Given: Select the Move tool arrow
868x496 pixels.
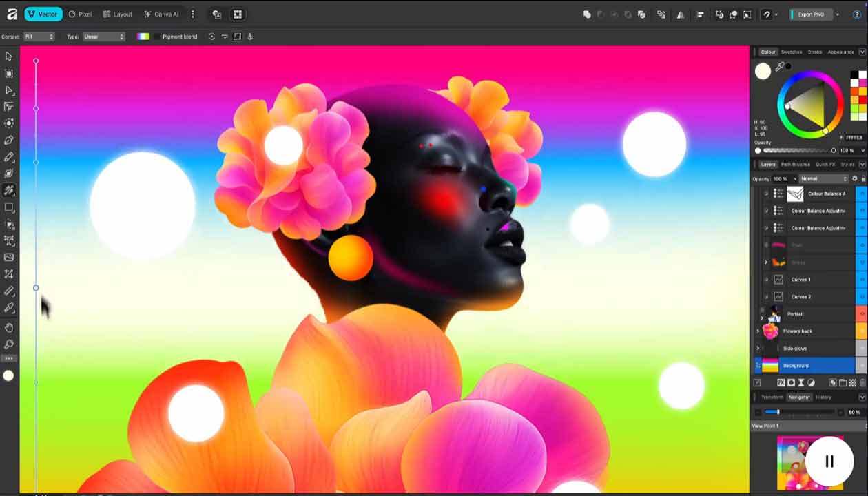Looking at the screenshot, I should [9, 56].
